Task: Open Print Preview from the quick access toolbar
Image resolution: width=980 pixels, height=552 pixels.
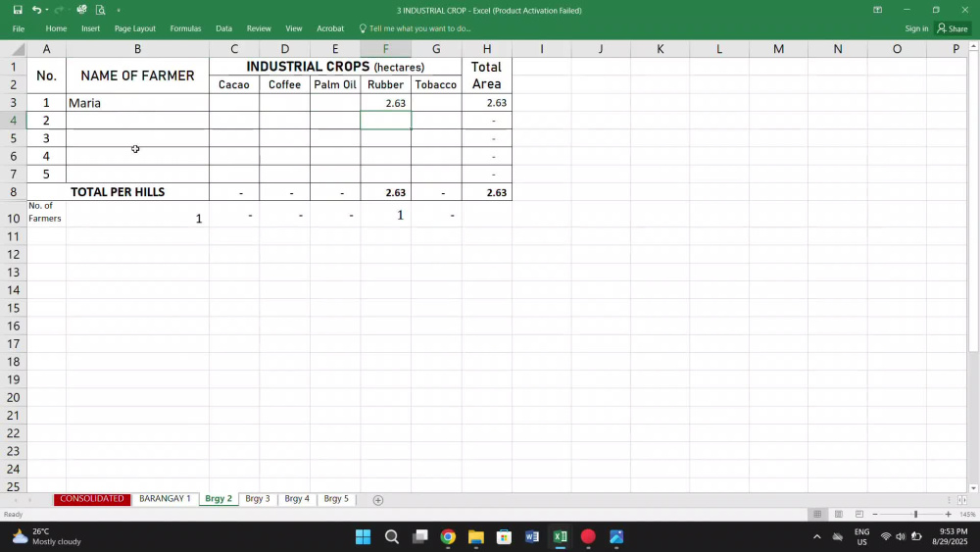Action: click(x=100, y=10)
